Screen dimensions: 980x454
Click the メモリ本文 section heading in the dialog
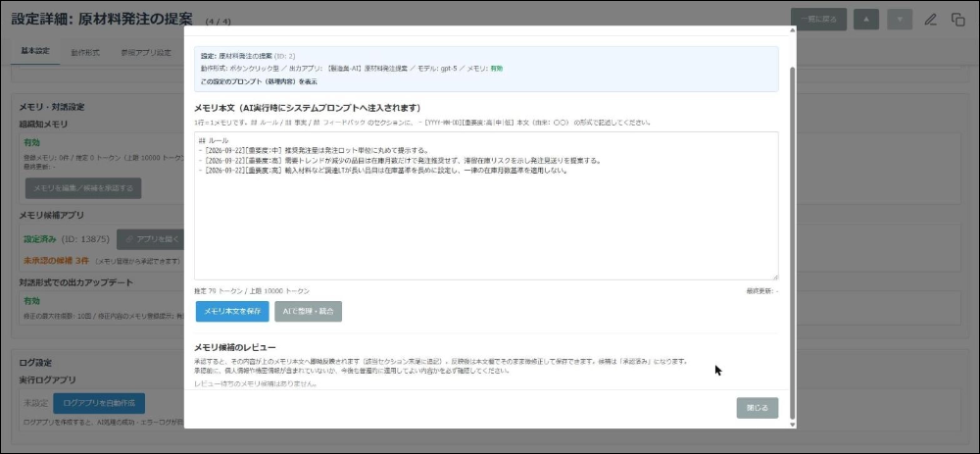[308, 108]
